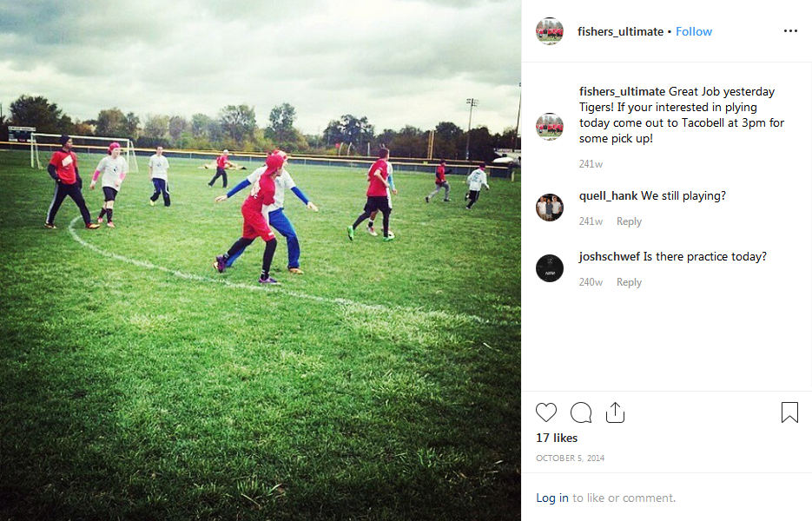
Task: Open the October 5, 2014 date link
Action: pyautogui.click(x=570, y=458)
